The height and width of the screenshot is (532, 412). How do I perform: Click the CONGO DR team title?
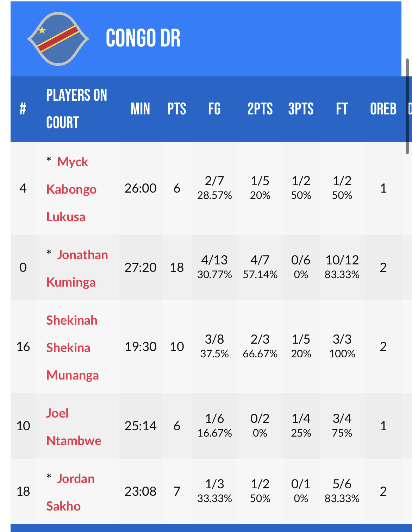pyautogui.click(x=143, y=38)
